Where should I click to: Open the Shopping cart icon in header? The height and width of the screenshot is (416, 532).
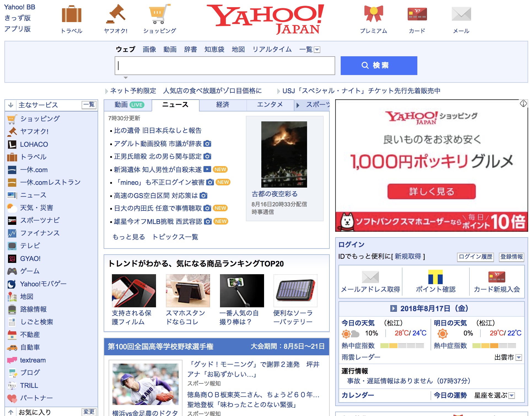click(159, 14)
